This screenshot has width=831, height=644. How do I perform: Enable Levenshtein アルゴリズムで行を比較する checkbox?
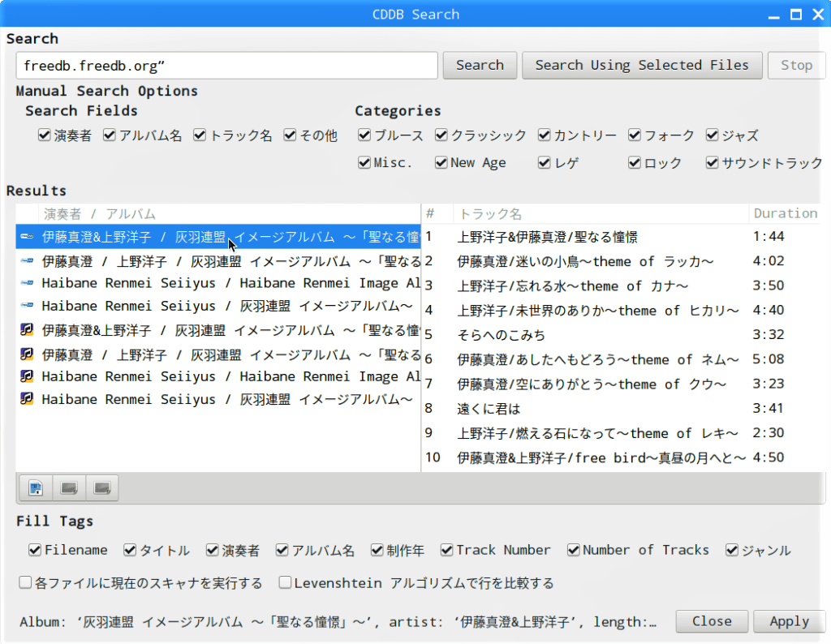pos(285,582)
